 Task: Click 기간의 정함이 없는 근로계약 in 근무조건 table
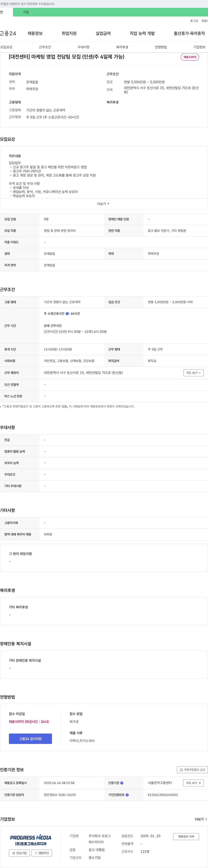(x=62, y=302)
